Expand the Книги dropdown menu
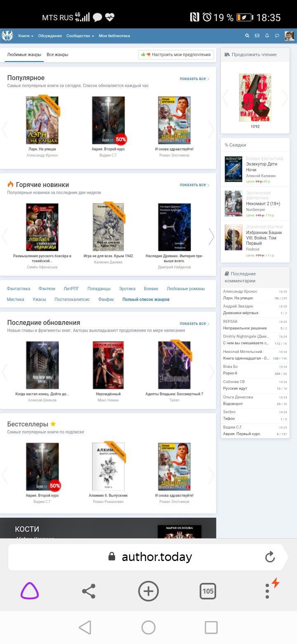 tap(26, 36)
